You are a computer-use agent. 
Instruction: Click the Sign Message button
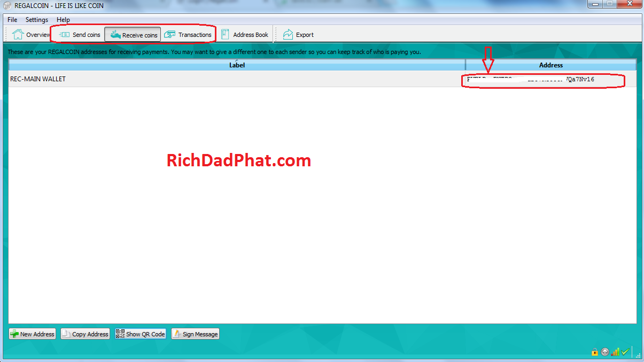tap(195, 334)
